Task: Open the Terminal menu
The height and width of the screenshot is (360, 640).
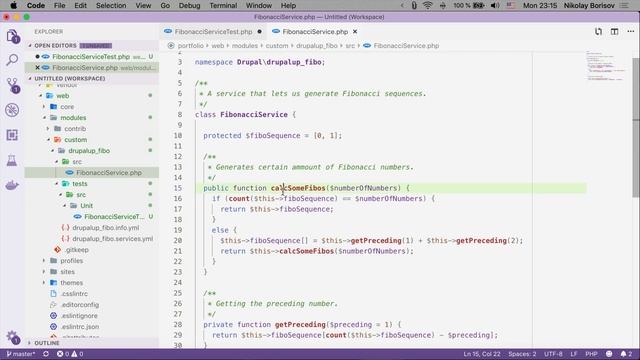Action: (x=223, y=5)
